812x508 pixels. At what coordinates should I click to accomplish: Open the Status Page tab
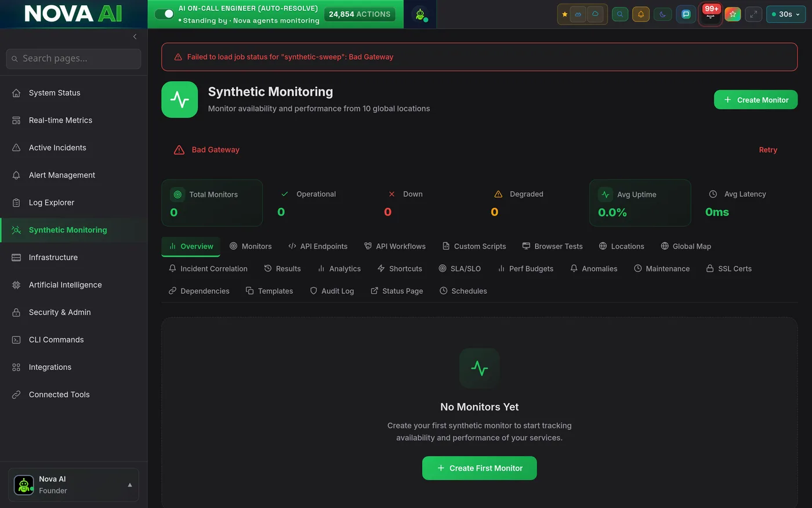point(397,291)
